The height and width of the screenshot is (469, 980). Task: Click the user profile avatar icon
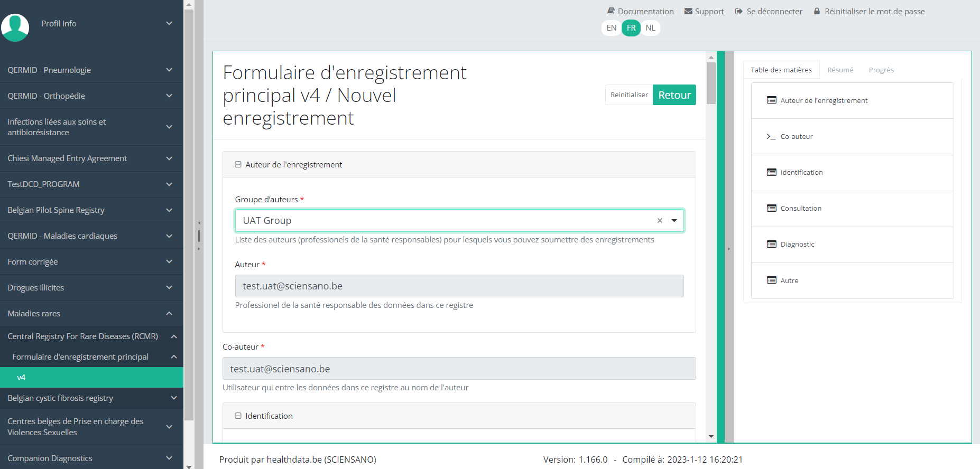click(x=15, y=27)
